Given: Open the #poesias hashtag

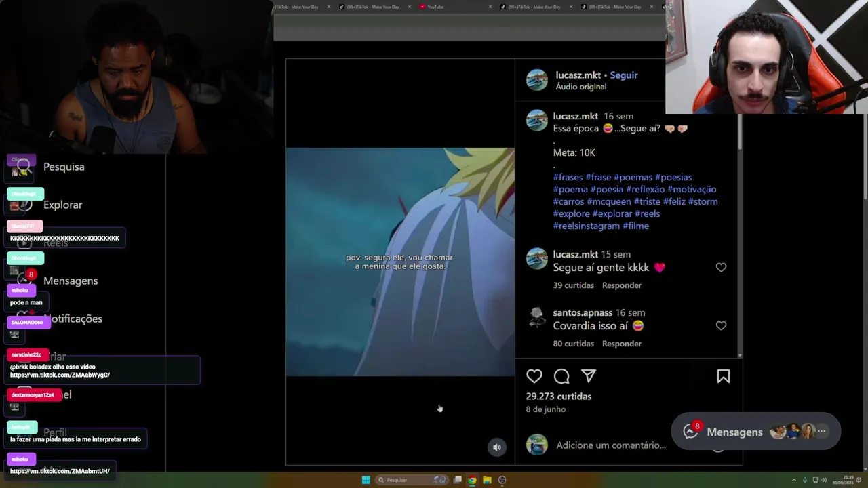Looking at the screenshot, I should (673, 177).
